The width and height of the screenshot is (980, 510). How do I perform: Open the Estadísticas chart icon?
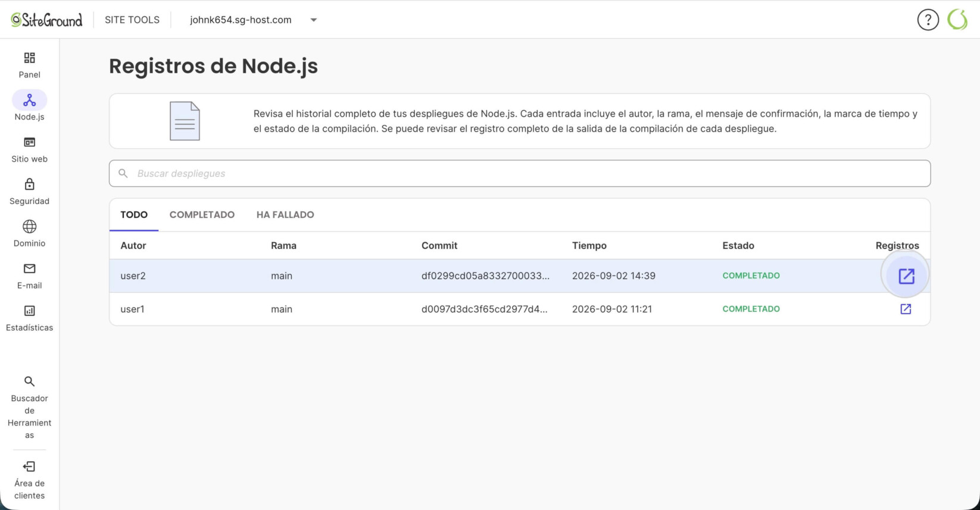click(x=29, y=311)
